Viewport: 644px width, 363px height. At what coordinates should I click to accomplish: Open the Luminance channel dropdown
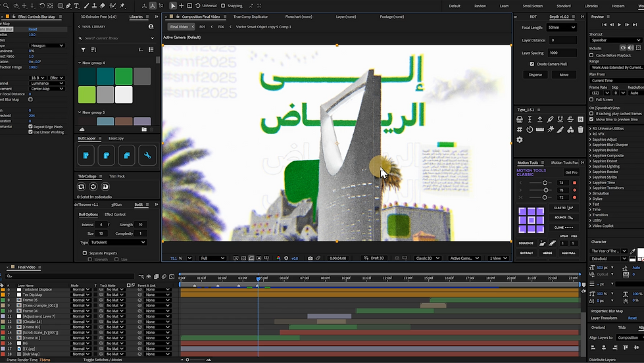point(47,84)
